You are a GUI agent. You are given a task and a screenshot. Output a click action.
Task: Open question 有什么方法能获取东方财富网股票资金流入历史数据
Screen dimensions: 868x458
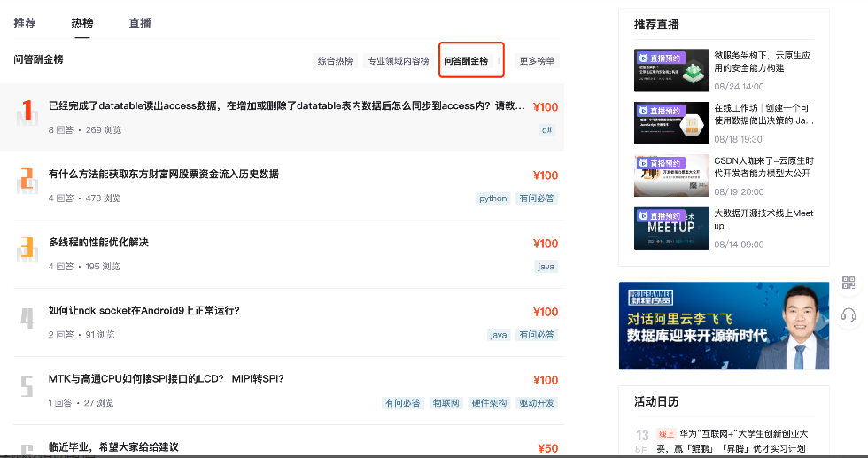click(x=163, y=174)
